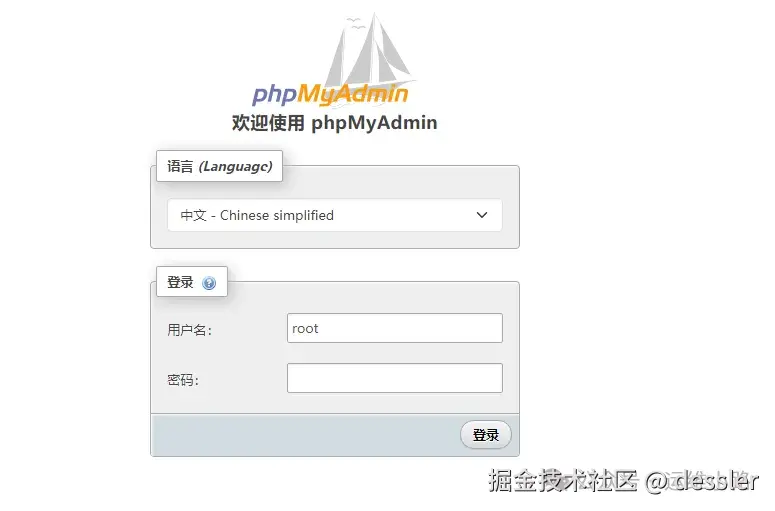Focus the username field containing root

click(x=395, y=328)
